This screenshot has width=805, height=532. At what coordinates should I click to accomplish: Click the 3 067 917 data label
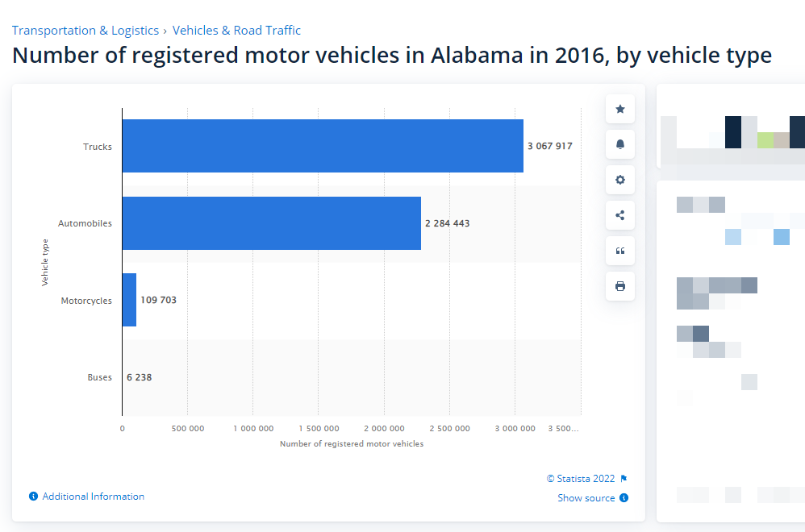[x=550, y=146]
